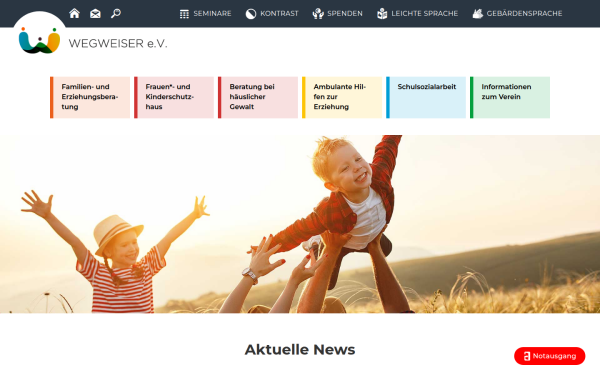The width and height of the screenshot is (600, 375).
Task: Click the red Notausgang emergency exit button
Action: point(549,356)
